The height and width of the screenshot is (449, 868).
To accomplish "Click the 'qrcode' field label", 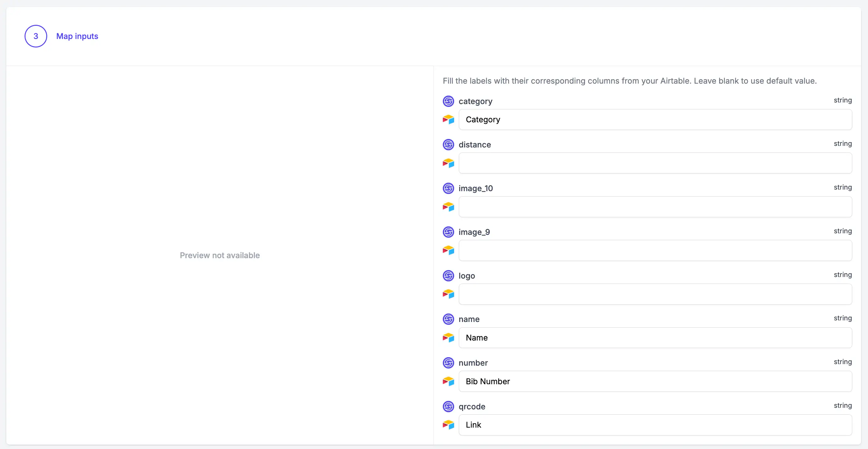I will click(x=472, y=407).
